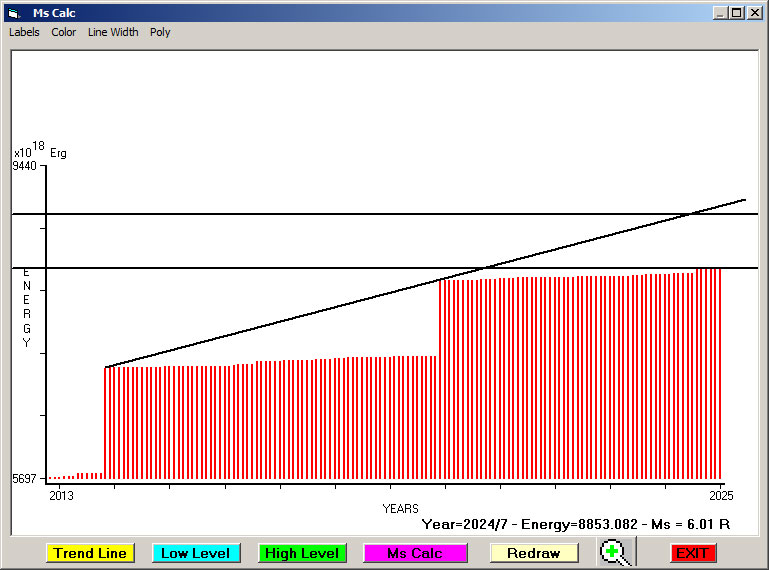Click the 2025 label on the year axis

(721, 495)
